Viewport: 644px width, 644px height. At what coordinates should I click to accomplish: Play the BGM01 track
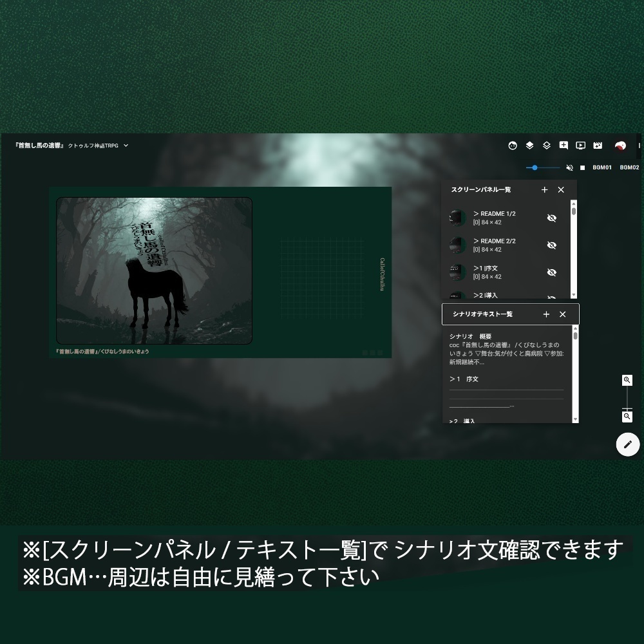[602, 167]
